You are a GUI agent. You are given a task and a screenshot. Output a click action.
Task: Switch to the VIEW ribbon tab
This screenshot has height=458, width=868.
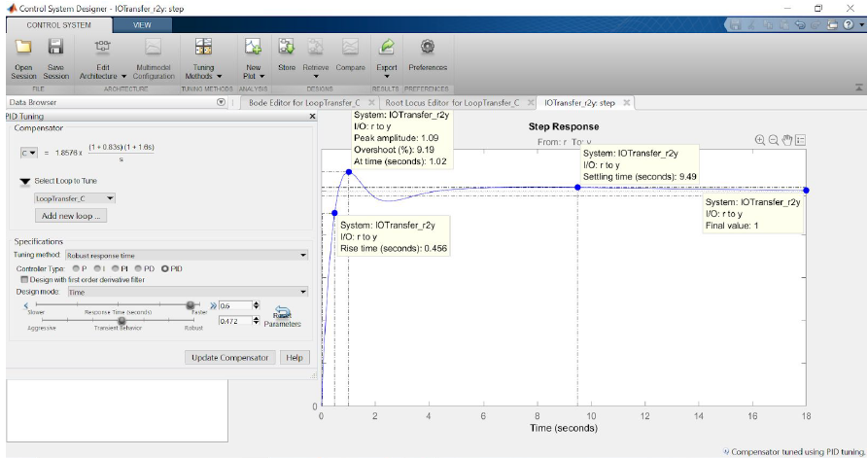tap(142, 24)
